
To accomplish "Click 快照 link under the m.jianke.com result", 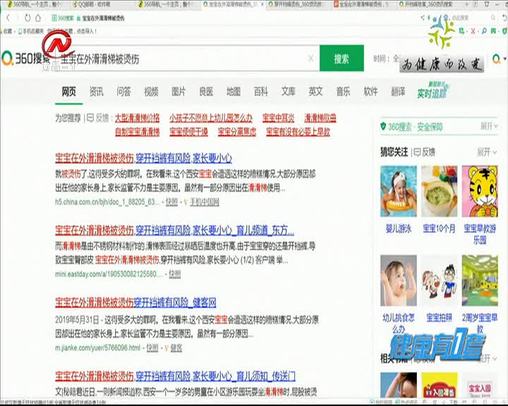I will click(x=152, y=348).
